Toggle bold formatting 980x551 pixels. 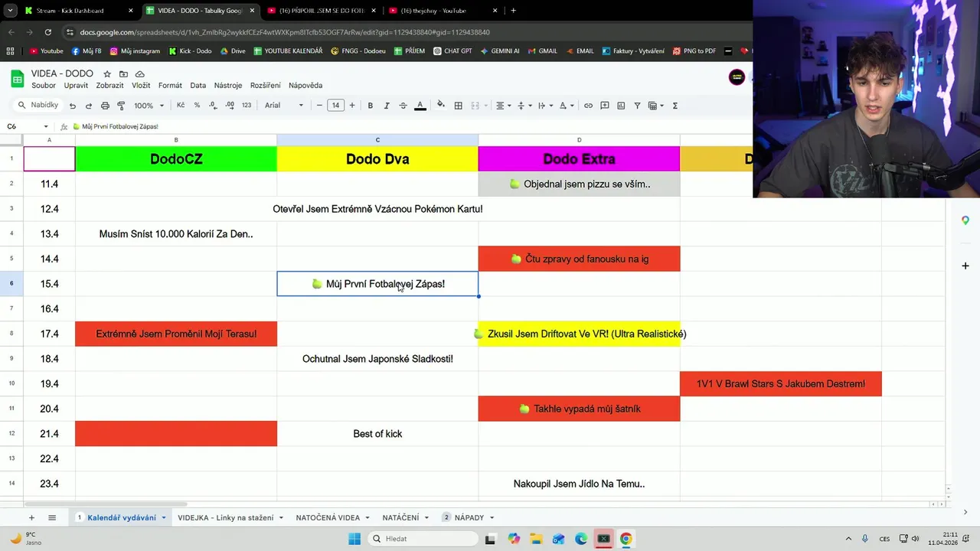click(x=371, y=106)
